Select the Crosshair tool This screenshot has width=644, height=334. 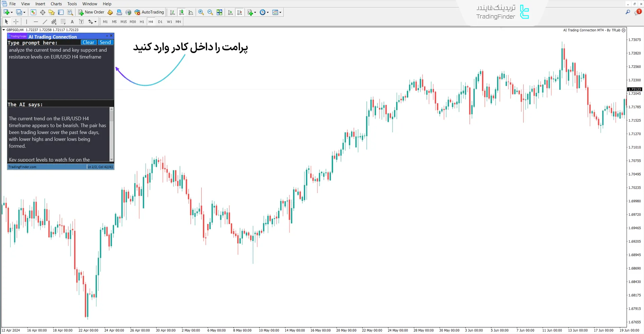(16, 21)
